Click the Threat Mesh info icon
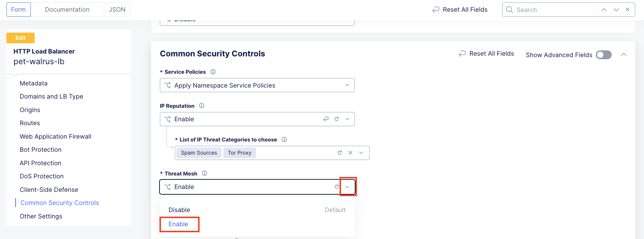Screen dimensions: 644x239 pyautogui.click(x=205, y=173)
